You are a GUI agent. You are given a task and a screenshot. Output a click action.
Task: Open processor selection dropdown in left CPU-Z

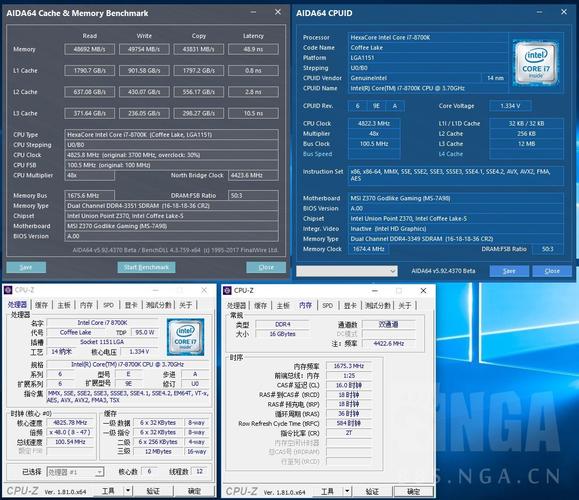75,472
